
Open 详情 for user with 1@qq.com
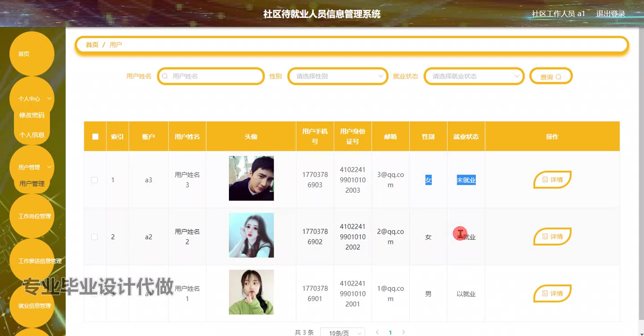552,294
